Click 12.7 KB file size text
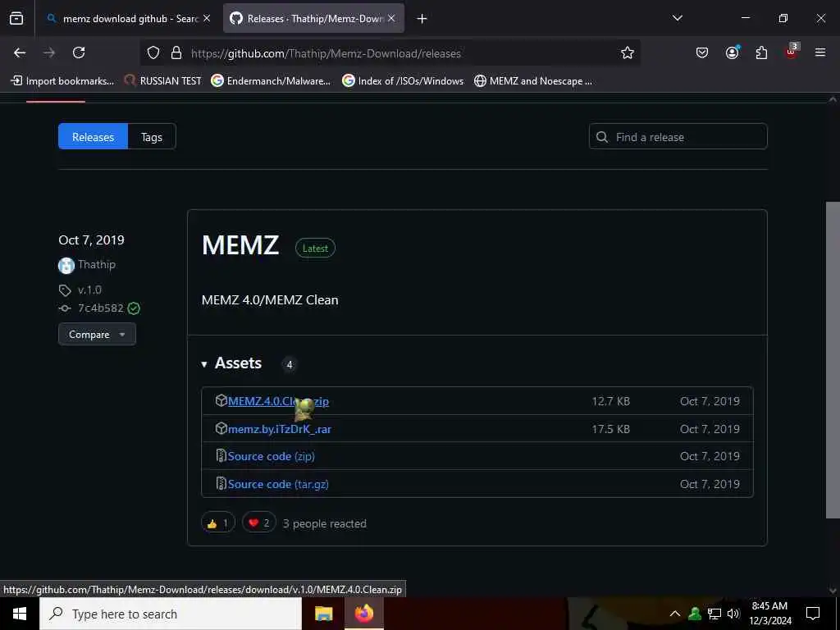This screenshot has width=840, height=630. 610,401
